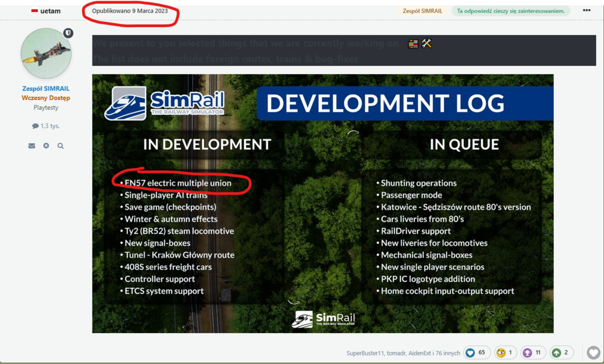The image size is (604, 364).
Task: Click the popular answer green badge
Action: tap(510, 11)
